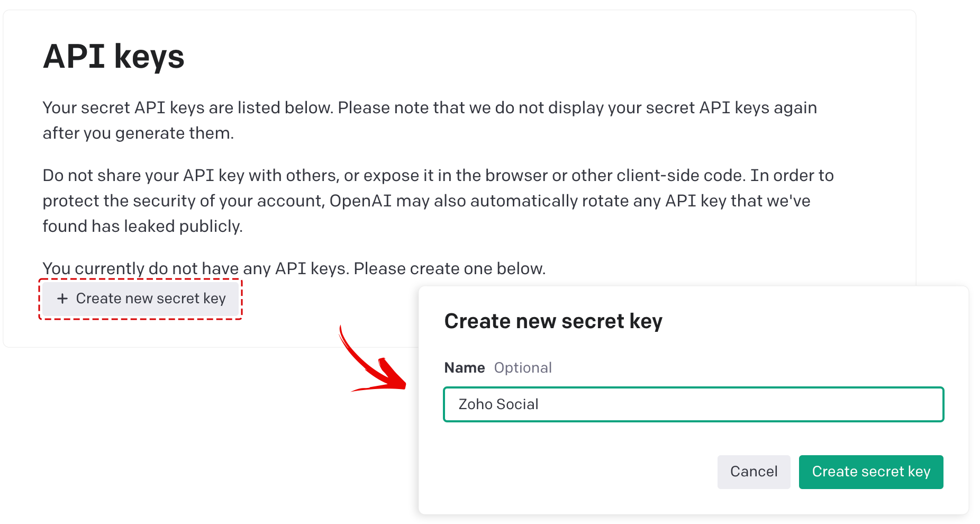
Task: Click 'Please create one below' text
Action: 449,269
